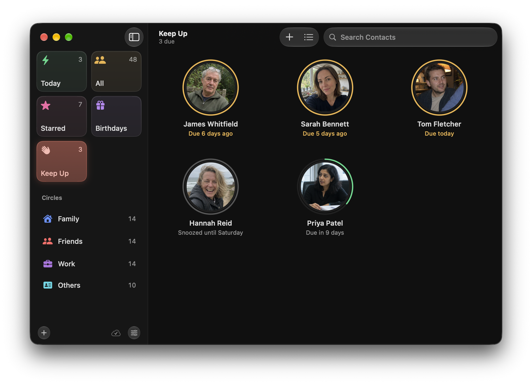Viewport: 532px width, 392px height.
Task: Click the "3 due" subtitle
Action: [166, 41]
